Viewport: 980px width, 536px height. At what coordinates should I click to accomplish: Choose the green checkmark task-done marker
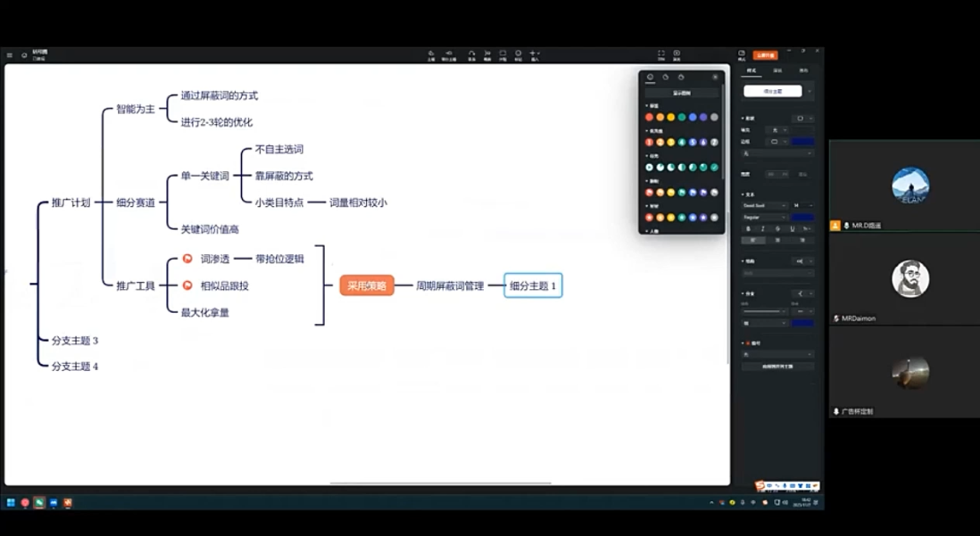[x=714, y=167]
